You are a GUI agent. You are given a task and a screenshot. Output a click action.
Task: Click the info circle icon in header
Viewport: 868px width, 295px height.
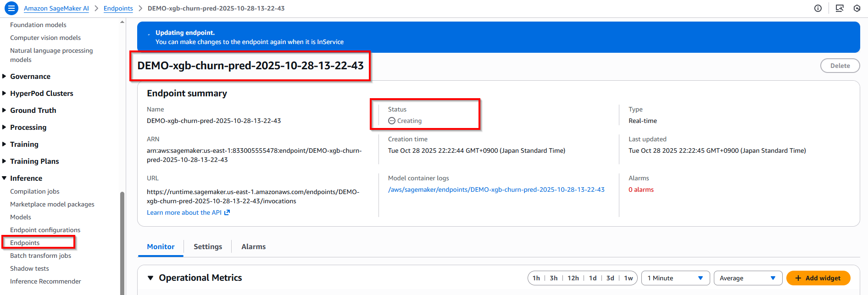tap(818, 8)
